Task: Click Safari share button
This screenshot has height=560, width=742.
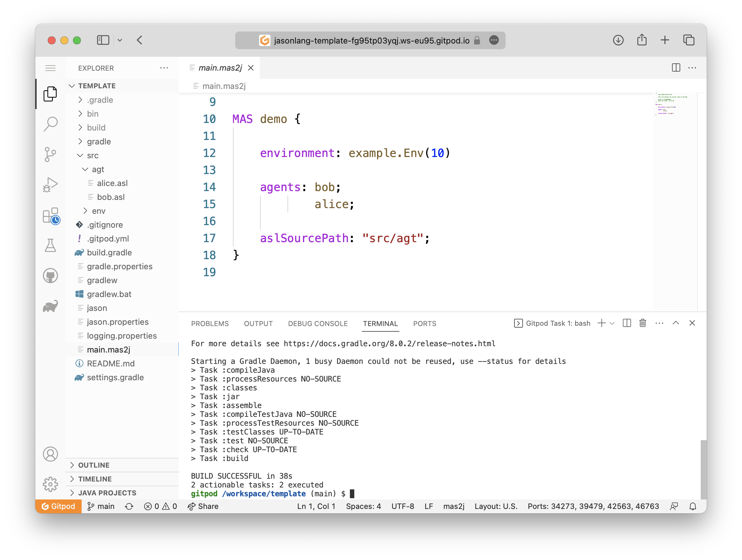Action: [x=642, y=40]
